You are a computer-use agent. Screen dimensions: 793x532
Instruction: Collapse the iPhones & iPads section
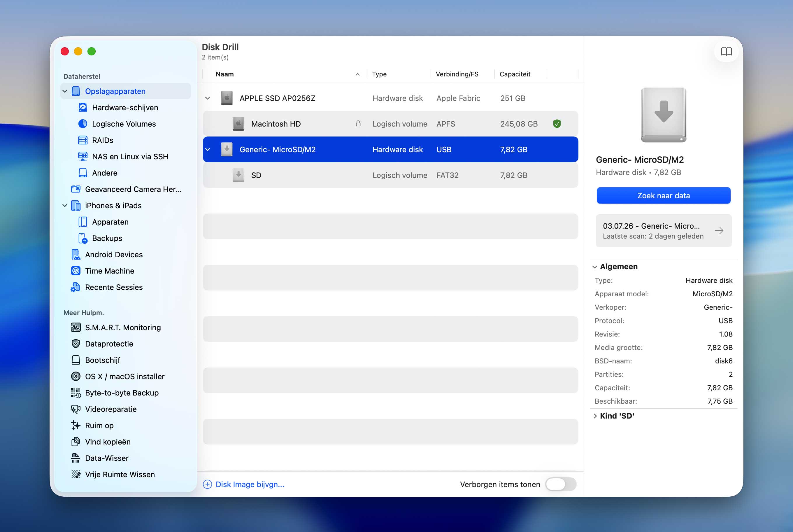coord(65,206)
